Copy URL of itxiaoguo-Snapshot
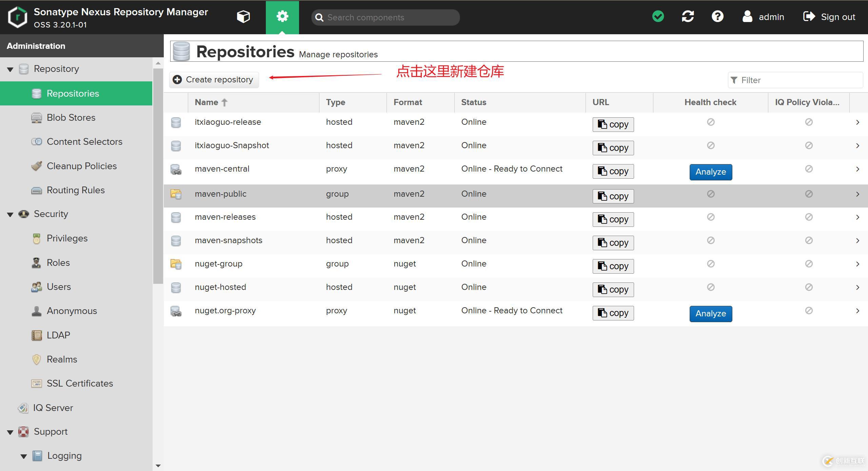 (x=613, y=148)
